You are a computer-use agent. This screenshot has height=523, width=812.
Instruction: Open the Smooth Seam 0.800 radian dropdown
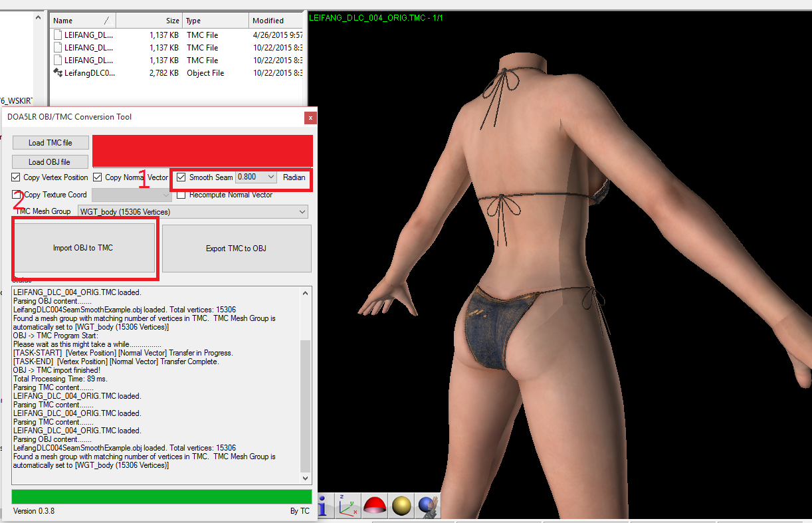point(270,177)
